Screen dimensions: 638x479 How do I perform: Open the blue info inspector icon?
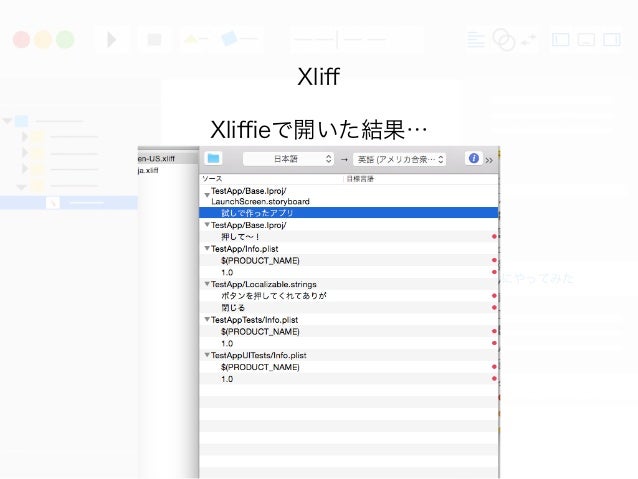pyautogui.click(x=473, y=158)
